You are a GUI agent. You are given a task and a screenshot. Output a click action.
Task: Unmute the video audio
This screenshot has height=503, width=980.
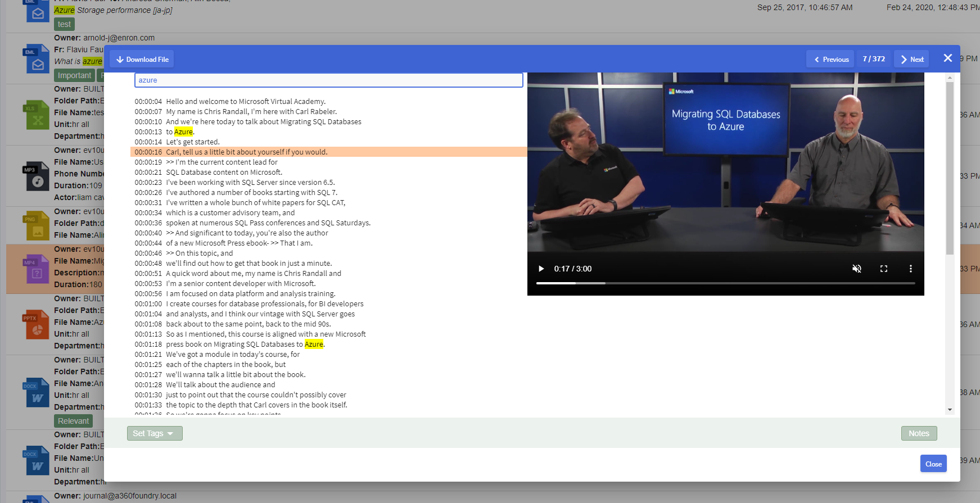pos(856,269)
